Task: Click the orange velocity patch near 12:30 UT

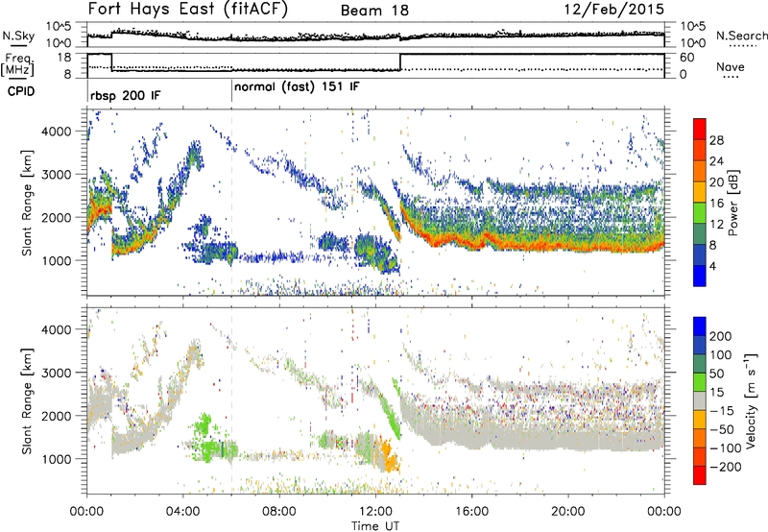Action: click(x=390, y=455)
